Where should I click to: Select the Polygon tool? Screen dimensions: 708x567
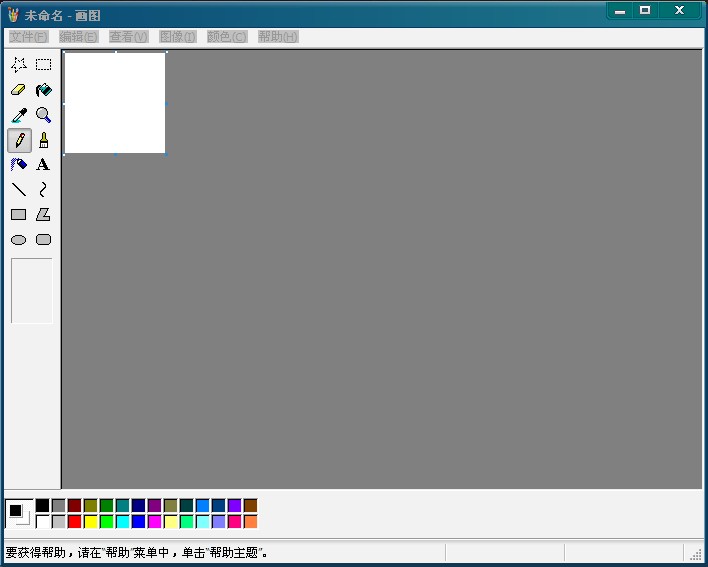pyautogui.click(x=43, y=214)
